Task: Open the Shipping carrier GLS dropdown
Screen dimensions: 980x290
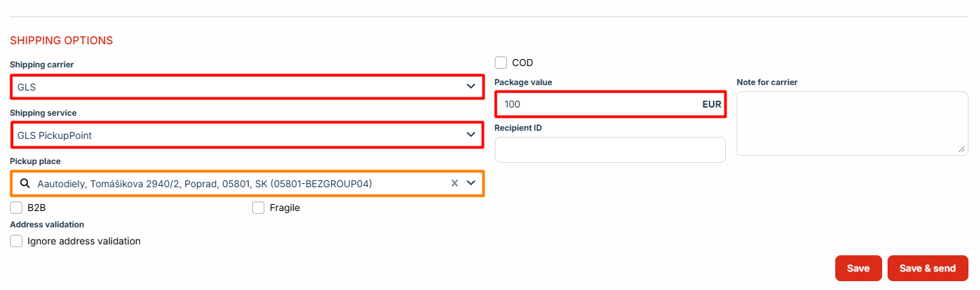Action: [247, 86]
